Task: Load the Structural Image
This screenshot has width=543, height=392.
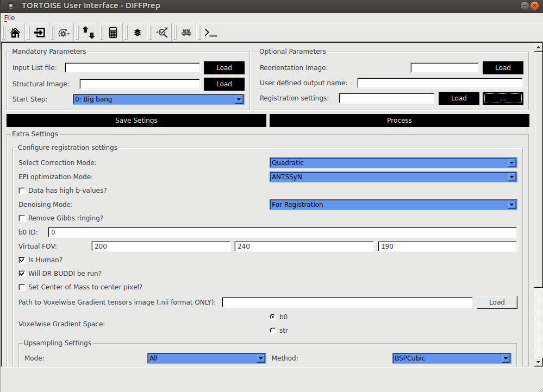Action: point(224,84)
